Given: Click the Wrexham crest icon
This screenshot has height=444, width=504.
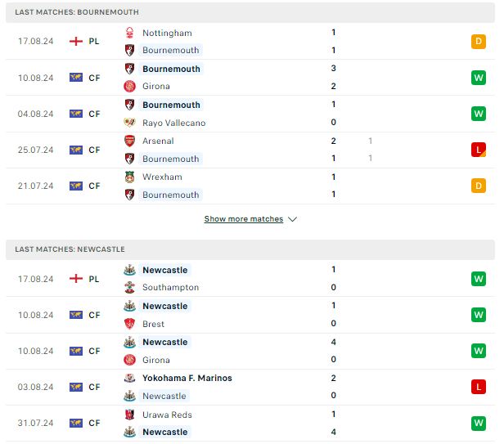Looking at the screenshot, I should pyautogui.click(x=129, y=177).
